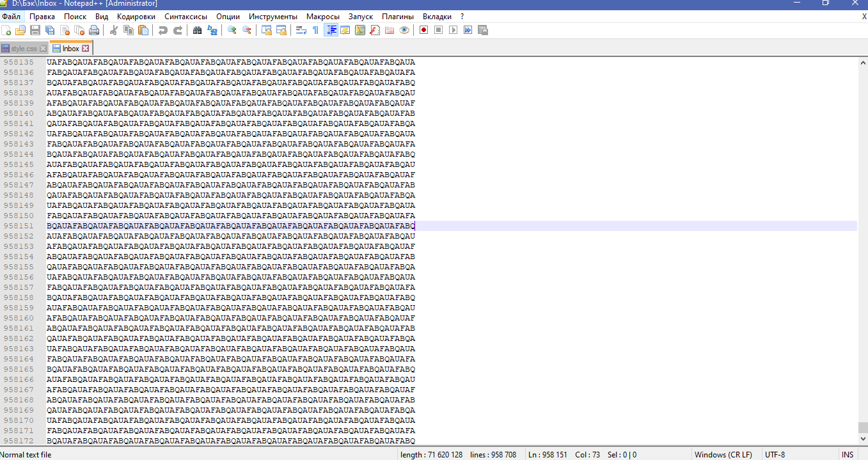
Task: Open the Document Map panel icon
Action: click(x=359, y=30)
